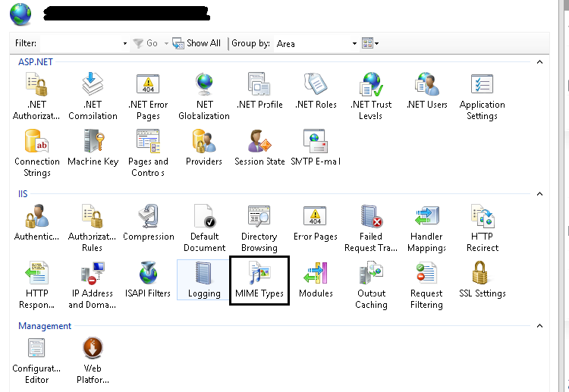Viewport: 569px width, 392px height.
Task: Open Handler Mappings feature
Action: [x=426, y=228]
